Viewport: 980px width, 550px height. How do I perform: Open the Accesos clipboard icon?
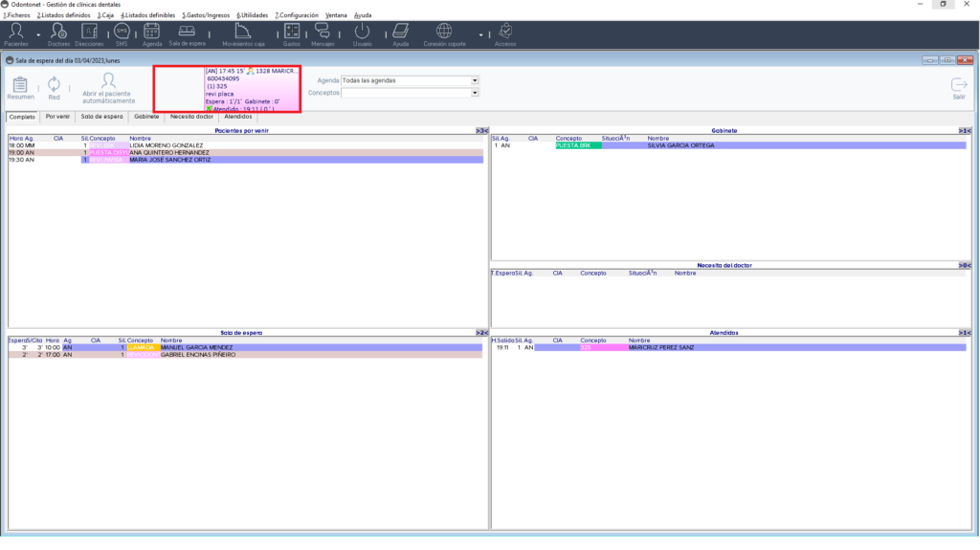[505, 34]
